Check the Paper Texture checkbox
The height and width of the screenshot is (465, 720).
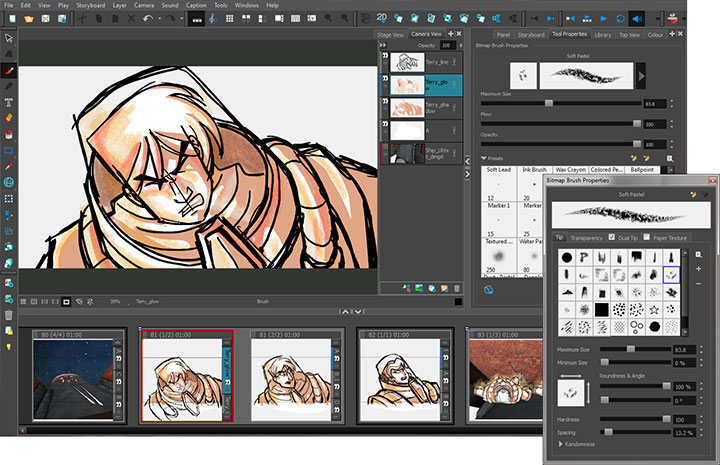click(x=647, y=238)
